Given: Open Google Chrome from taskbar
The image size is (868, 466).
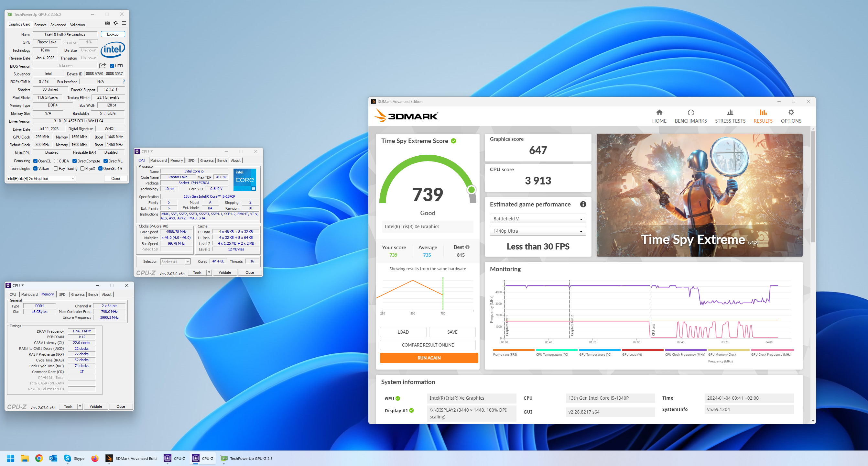Looking at the screenshot, I should pos(39,458).
